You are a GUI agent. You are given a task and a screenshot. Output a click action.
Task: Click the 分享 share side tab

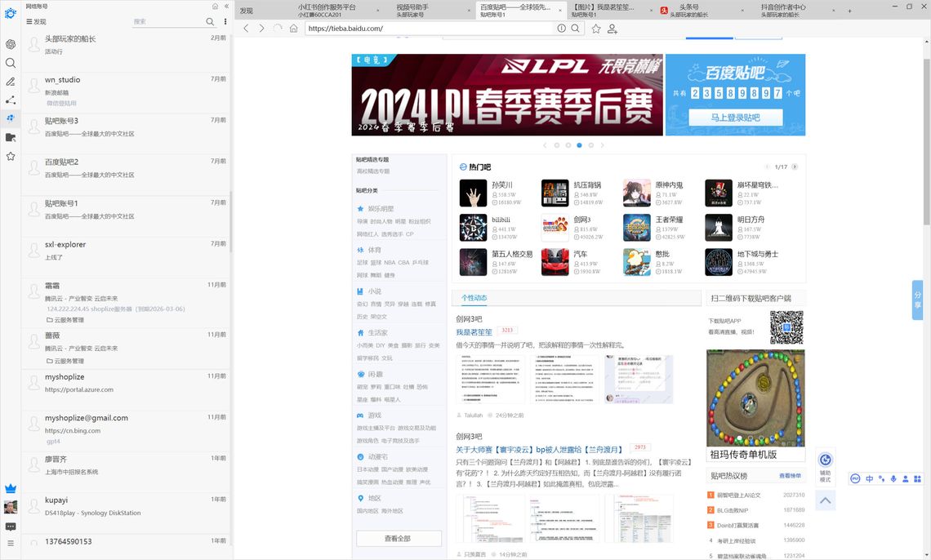coord(917,300)
